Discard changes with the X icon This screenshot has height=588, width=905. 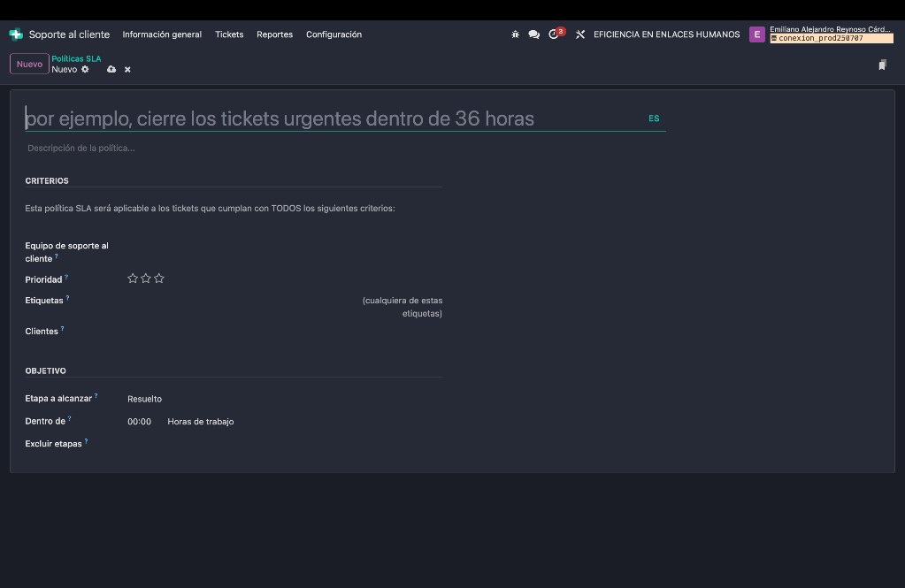[127, 70]
